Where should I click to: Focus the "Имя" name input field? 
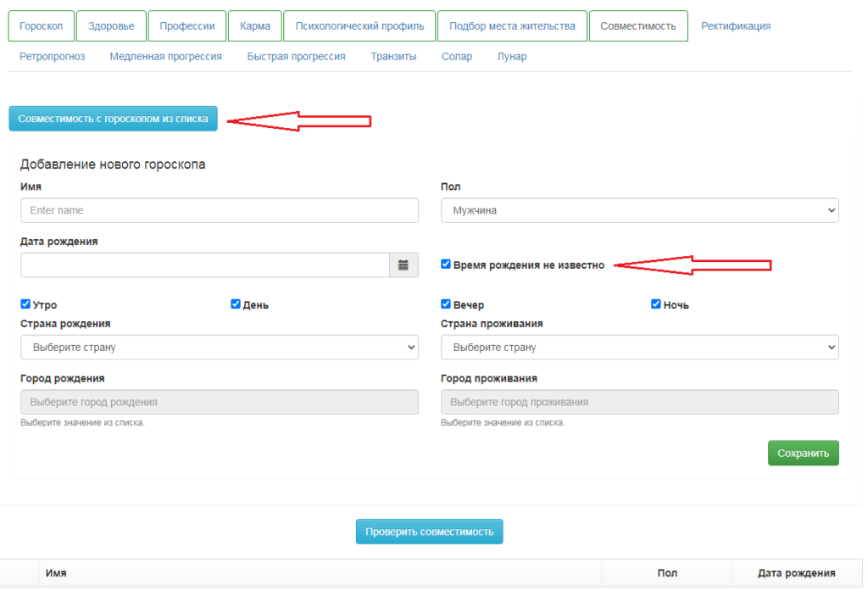tap(220, 210)
